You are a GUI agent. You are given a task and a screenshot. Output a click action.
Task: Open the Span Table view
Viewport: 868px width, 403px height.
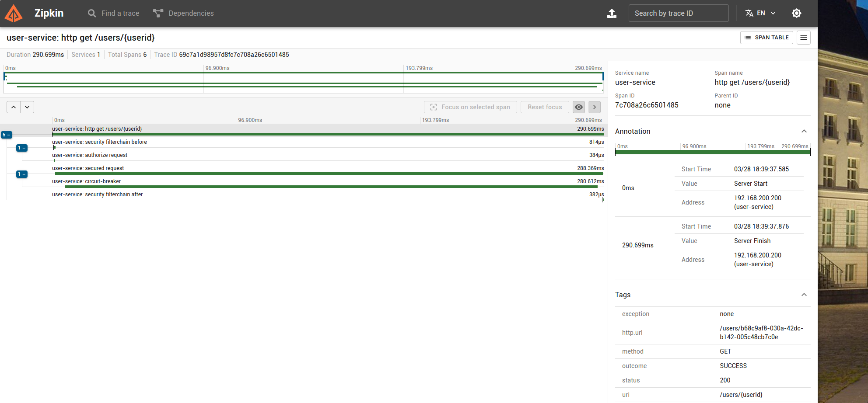pos(766,38)
